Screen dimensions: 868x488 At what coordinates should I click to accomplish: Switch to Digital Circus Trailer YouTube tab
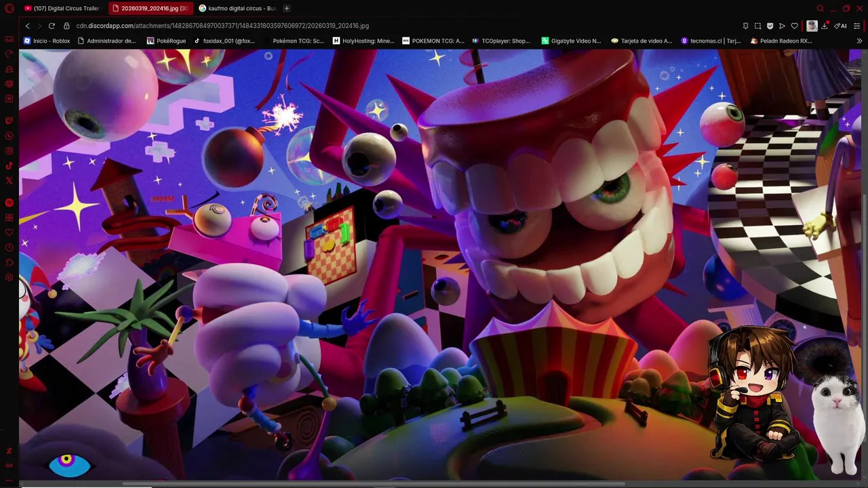(62, 8)
